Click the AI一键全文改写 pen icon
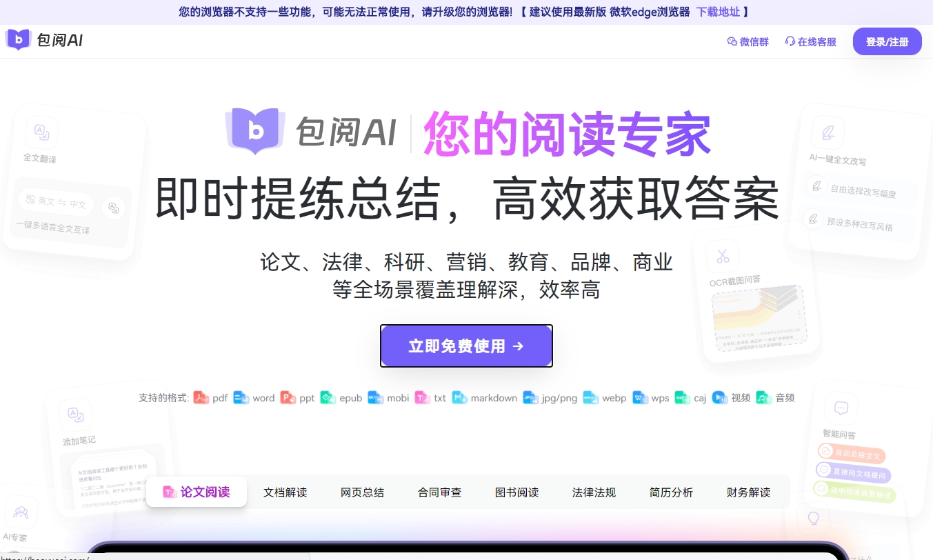This screenshot has width=933, height=560. click(828, 133)
